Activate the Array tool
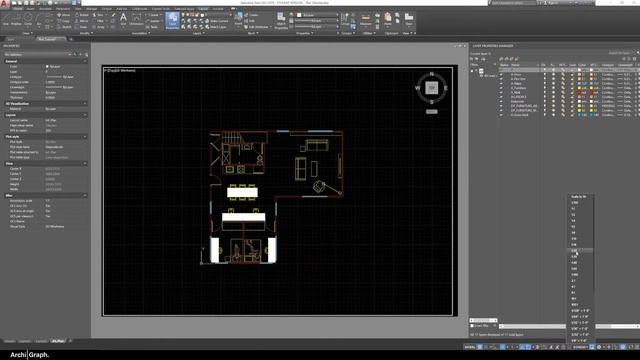 (x=99, y=27)
